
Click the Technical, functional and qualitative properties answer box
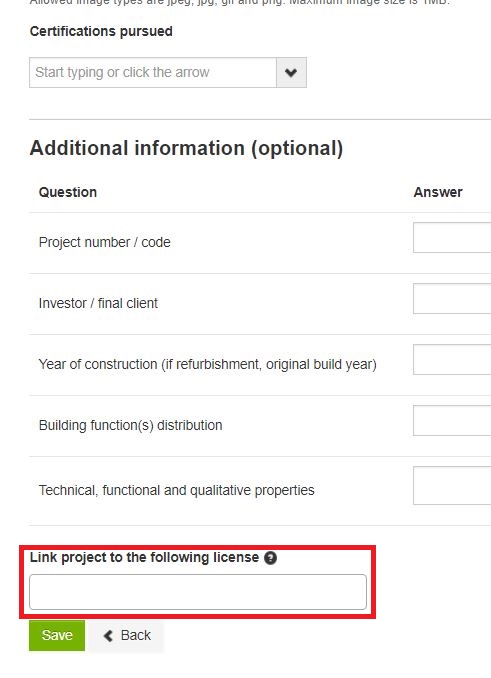point(452,485)
